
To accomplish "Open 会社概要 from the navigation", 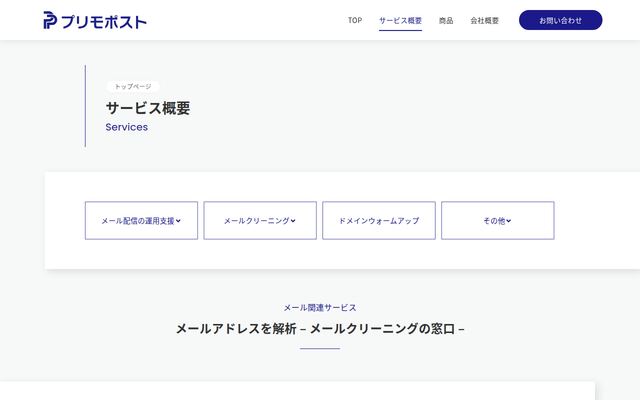I will [484, 20].
